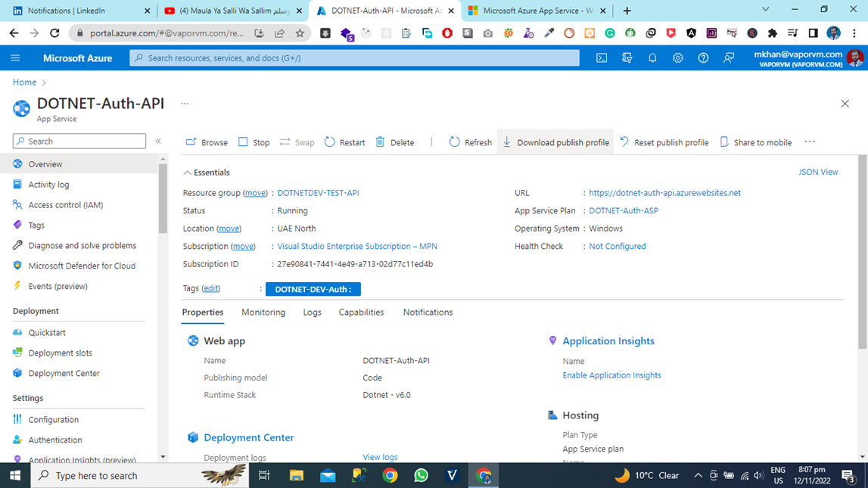Open Deployment Center in the sidebar
Viewport: 868px width, 488px height.
coord(67,373)
